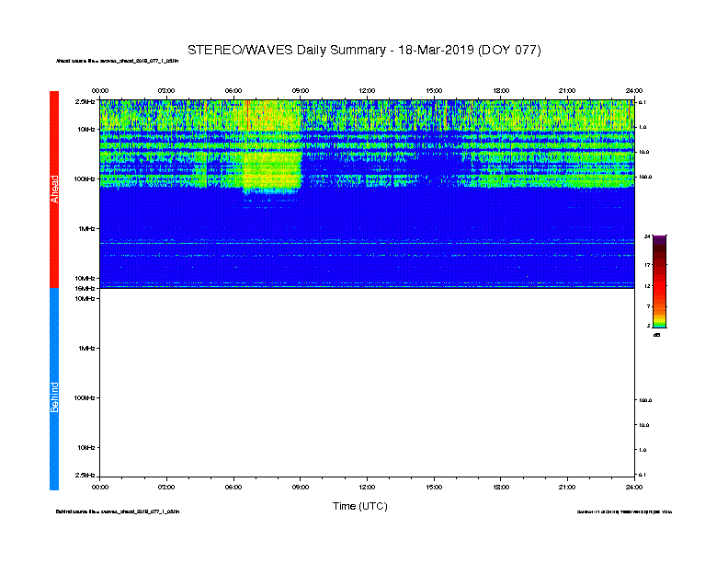Select the blue Behind sidebar label

pos(54,389)
